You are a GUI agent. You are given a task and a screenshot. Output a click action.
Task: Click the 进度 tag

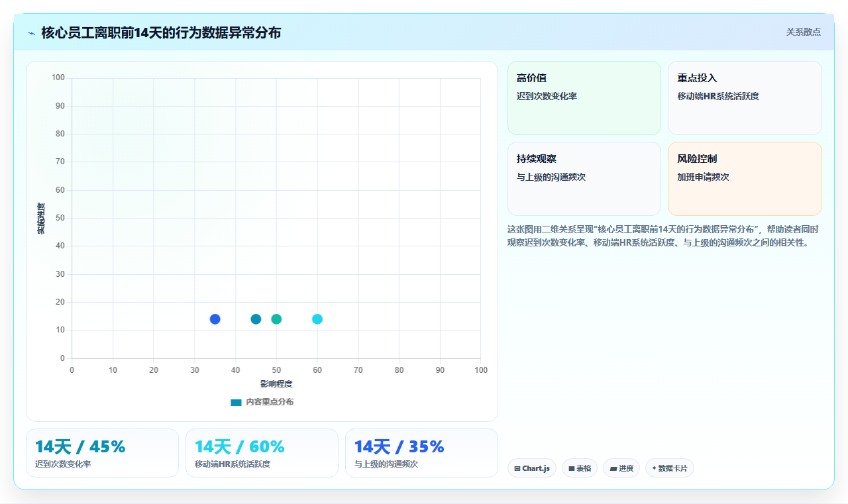621,468
